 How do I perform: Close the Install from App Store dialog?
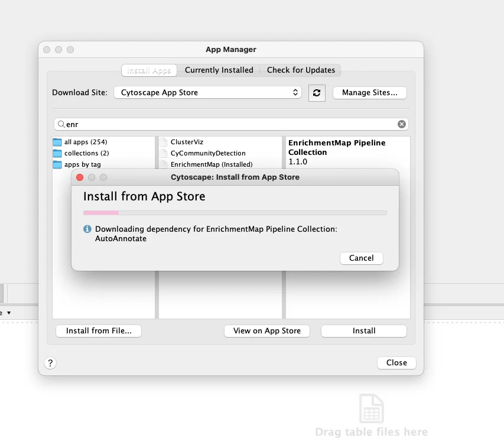point(80,177)
